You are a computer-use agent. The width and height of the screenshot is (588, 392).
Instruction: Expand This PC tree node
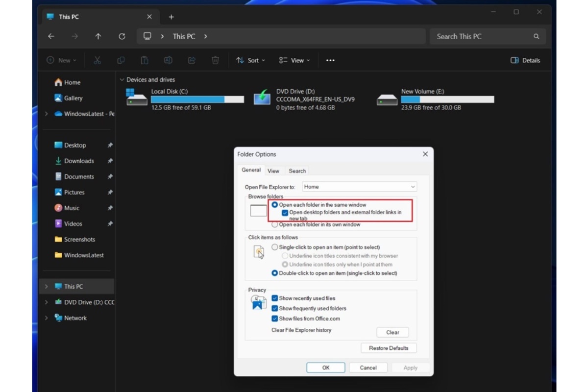coord(47,286)
